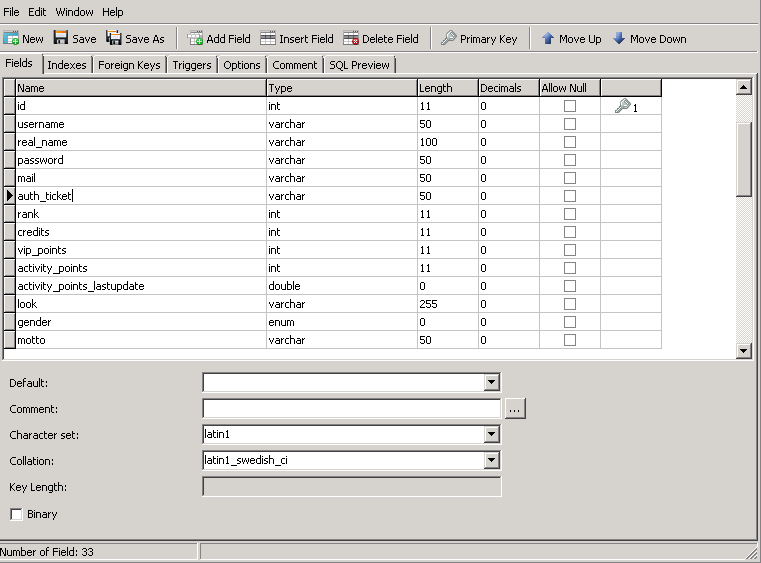The image size is (761, 563).
Task: Click the Comment text input field
Action: [x=351, y=408]
